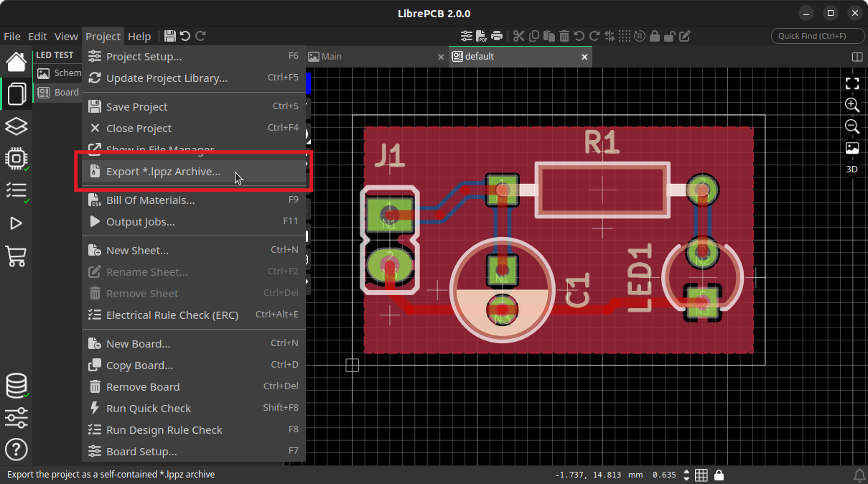
Task: Click the Home icon in left sidebar
Action: pyautogui.click(x=17, y=62)
